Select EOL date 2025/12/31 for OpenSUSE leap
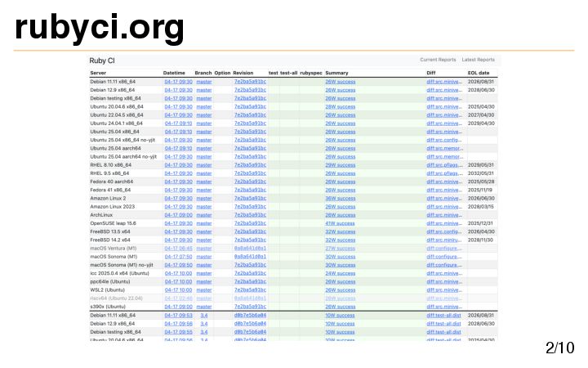 click(x=480, y=223)
